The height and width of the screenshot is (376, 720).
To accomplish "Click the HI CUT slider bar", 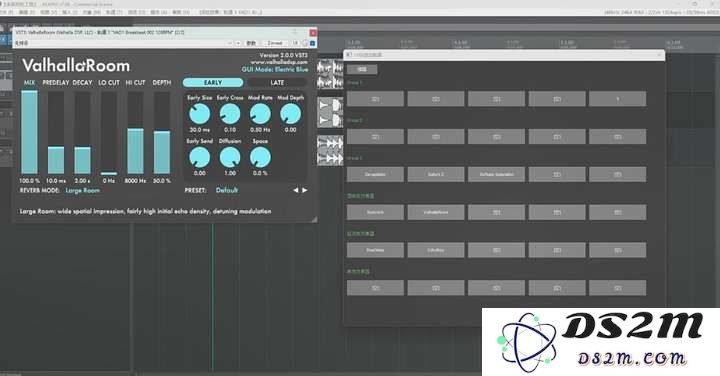I will pos(135,133).
